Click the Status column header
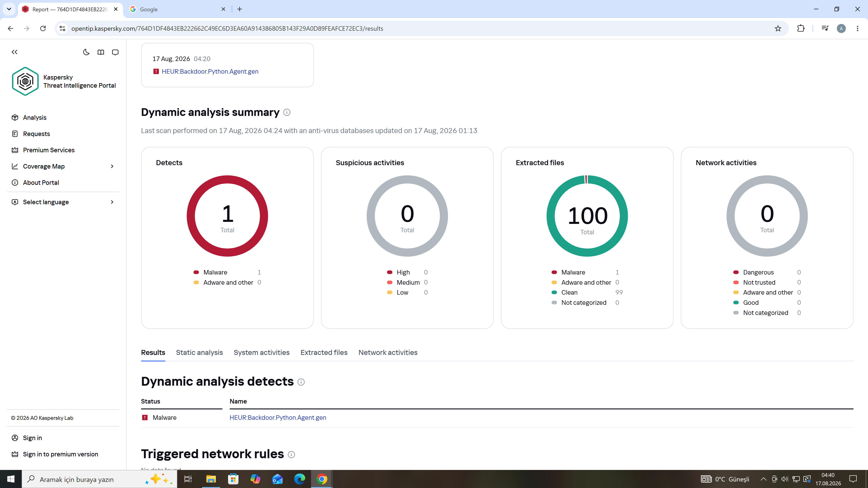Screen dimensions: 868x488 coord(150,401)
